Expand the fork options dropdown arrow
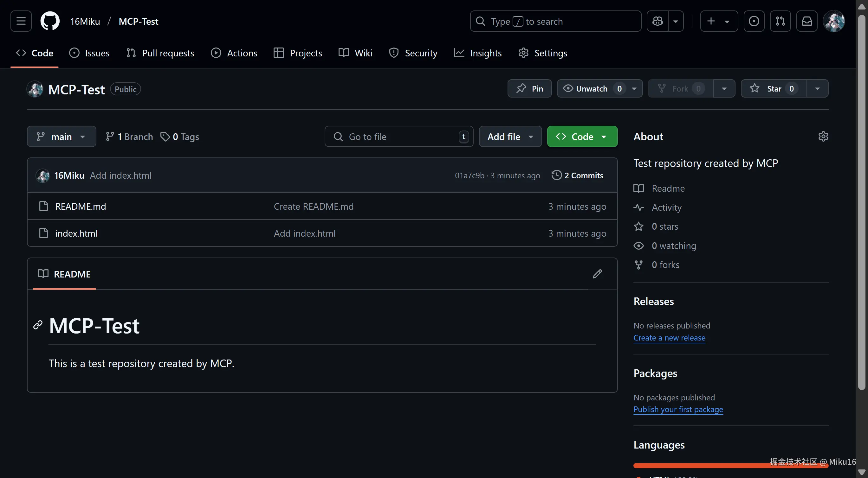Image resolution: width=868 pixels, height=478 pixels. tap(724, 88)
